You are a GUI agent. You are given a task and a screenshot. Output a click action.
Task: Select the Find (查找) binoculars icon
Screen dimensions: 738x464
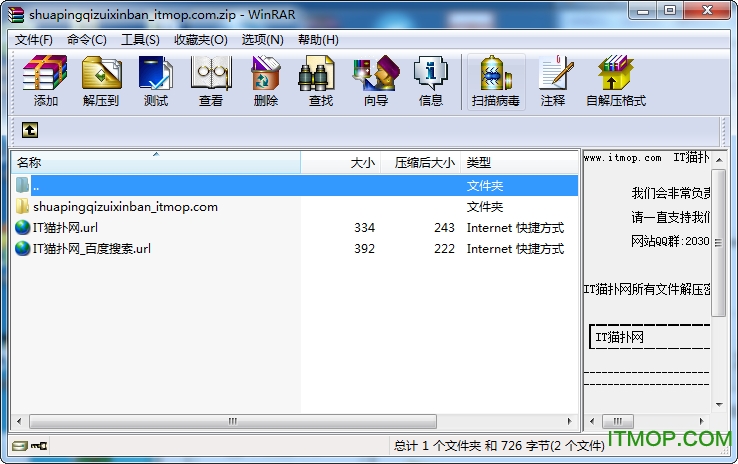(x=321, y=81)
